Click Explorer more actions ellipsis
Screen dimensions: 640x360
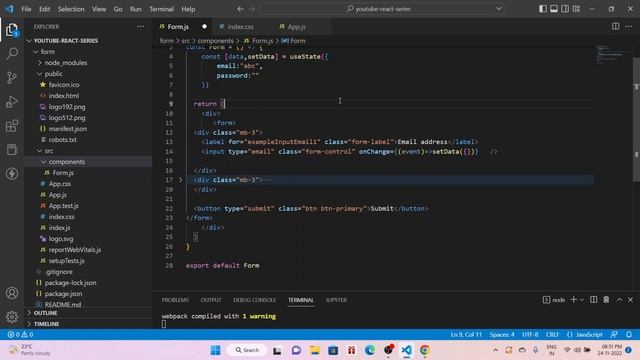coord(140,27)
